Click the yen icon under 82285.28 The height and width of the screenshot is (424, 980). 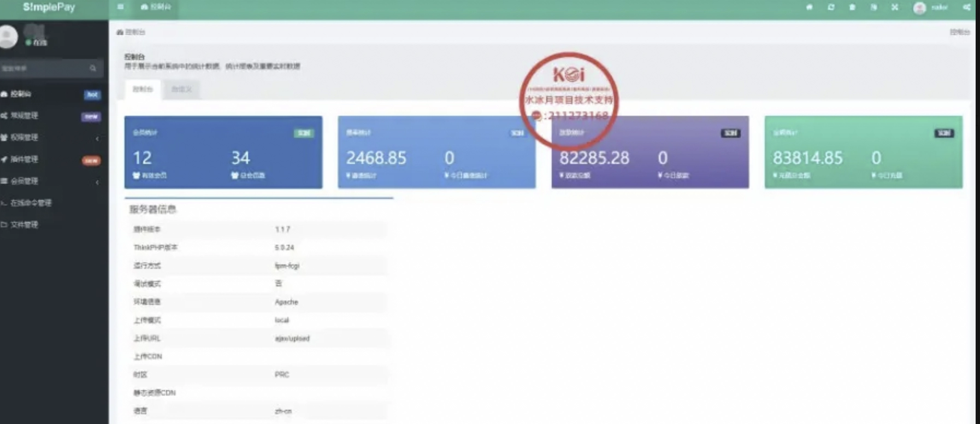pos(562,175)
